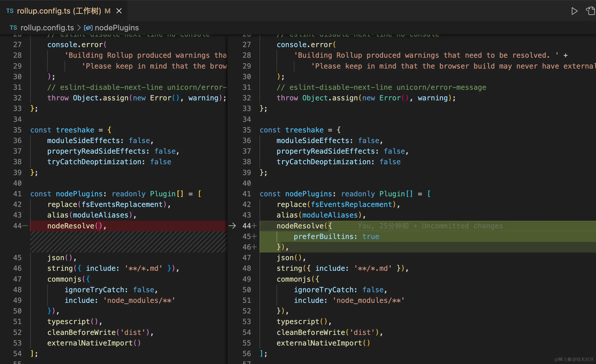Click commonjs({ in the left editor pane
This screenshot has width=596, height=364.
[69, 279]
